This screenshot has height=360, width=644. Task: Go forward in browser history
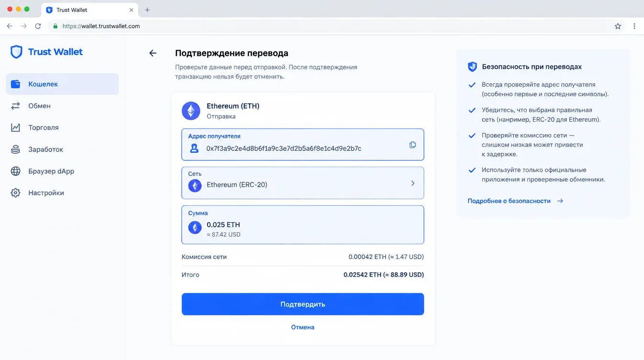(23, 26)
